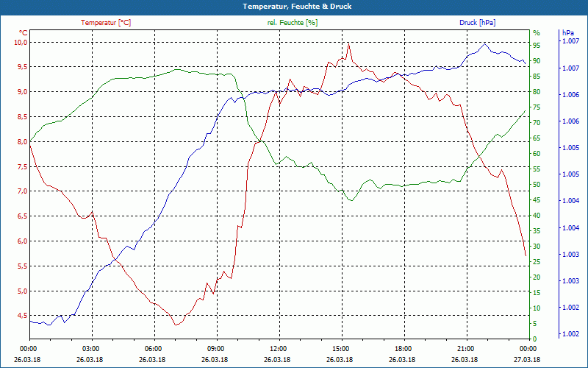The height and width of the screenshot is (368, 588).
Task: Click the '9,0' temperature axis value
Action: pyautogui.click(x=23, y=92)
